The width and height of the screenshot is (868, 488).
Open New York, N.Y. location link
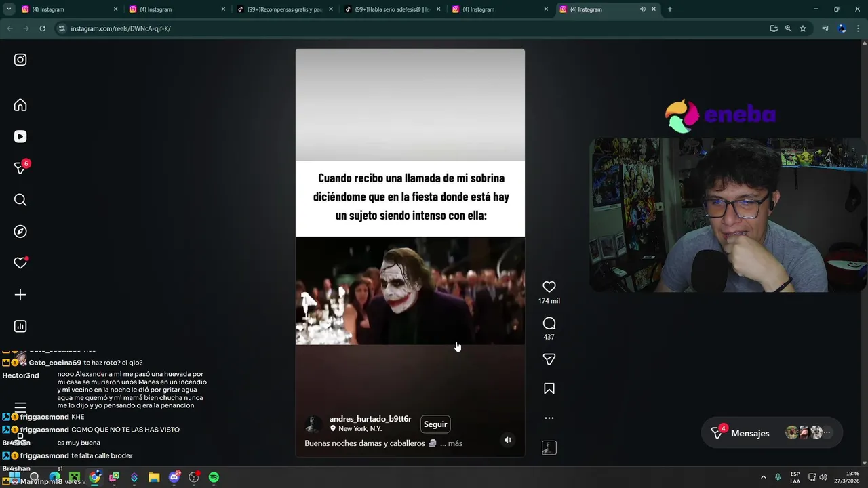click(x=360, y=429)
